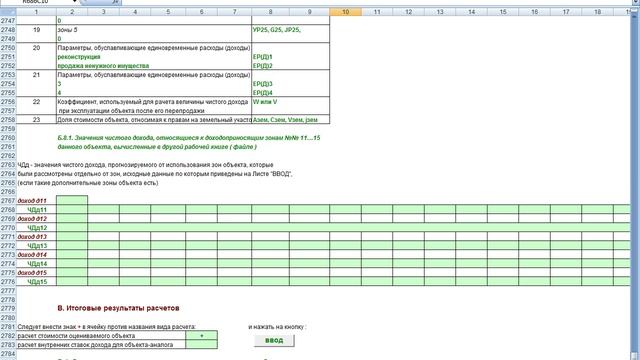Image resolution: width=640 pixels, height=360 pixels.
Task: Select the empty green cell next to расчет внутренних ставок
Action: (201, 344)
